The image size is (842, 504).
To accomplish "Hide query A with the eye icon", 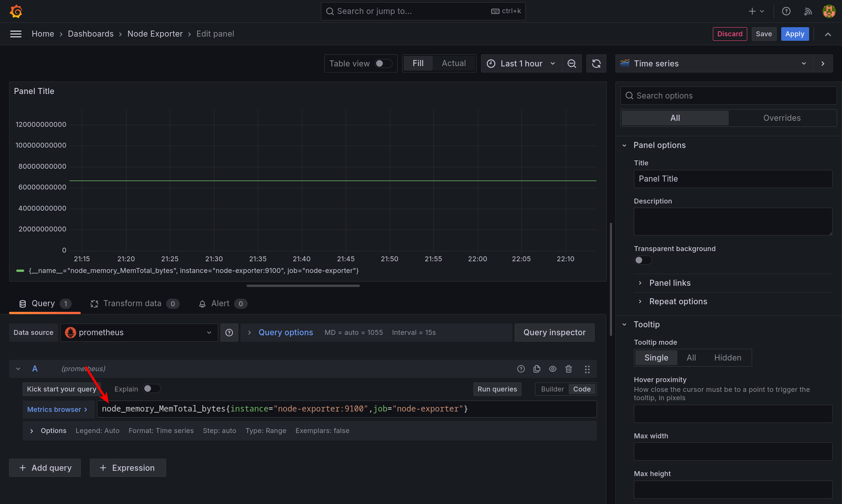I will pos(553,369).
